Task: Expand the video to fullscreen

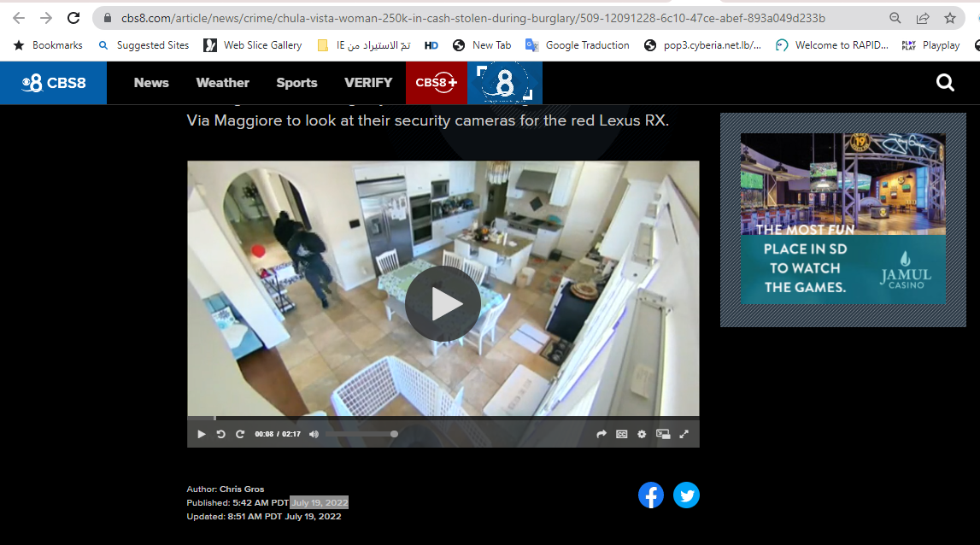Action: [684, 434]
